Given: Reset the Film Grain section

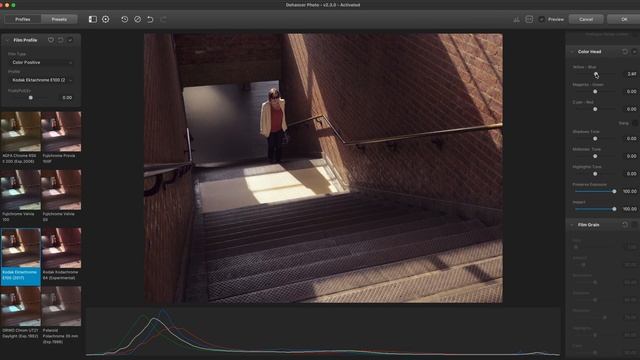Looking at the screenshot, I should pos(625,224).
